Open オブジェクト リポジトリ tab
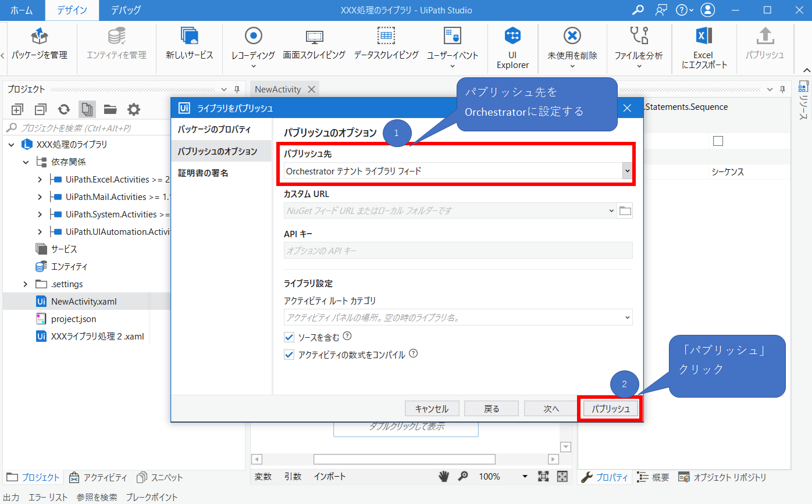Screen dimensions: 812x504 (x=722, y=477)
